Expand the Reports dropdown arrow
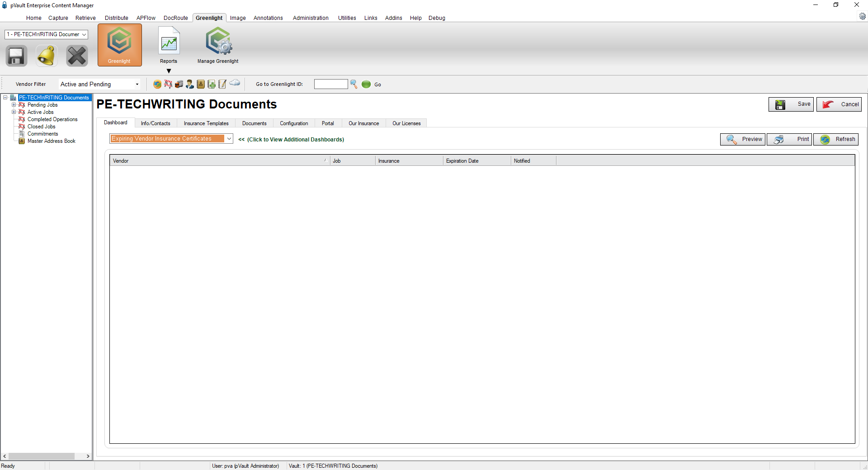The height and width of the screenshot is (470, 868). pos(169,71)
